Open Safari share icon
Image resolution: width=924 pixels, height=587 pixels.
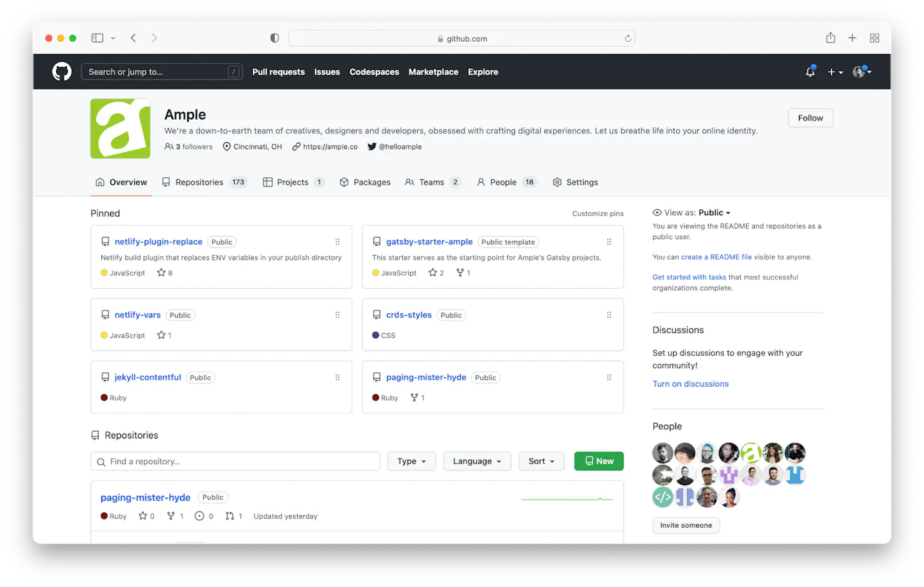coord(830,38)
